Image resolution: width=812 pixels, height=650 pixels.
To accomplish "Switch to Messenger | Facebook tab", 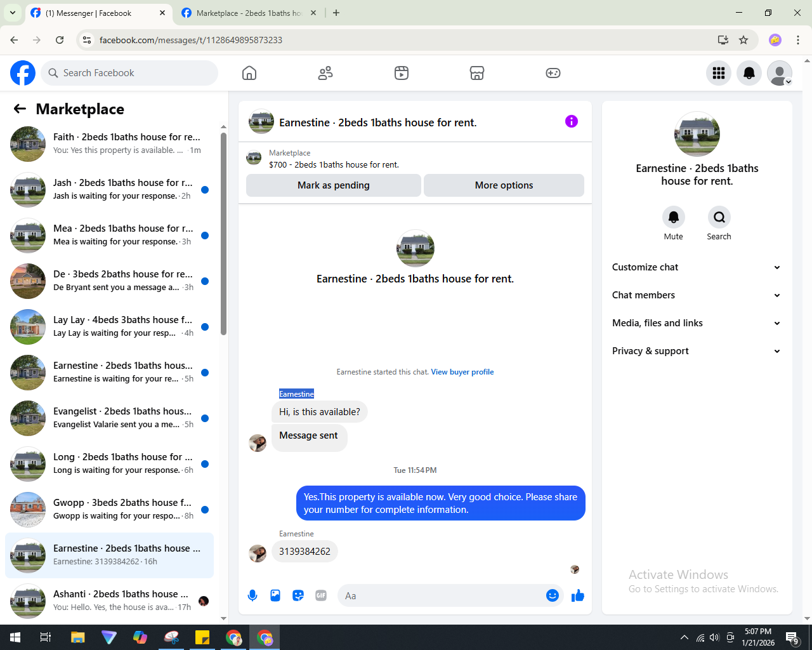I will 98,13.
